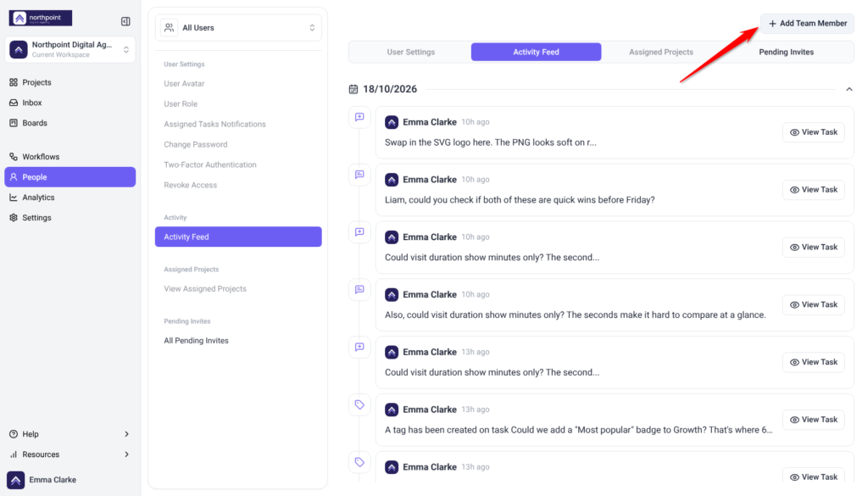
Task: Click Add Team Member button
Action: click(807, 23)
